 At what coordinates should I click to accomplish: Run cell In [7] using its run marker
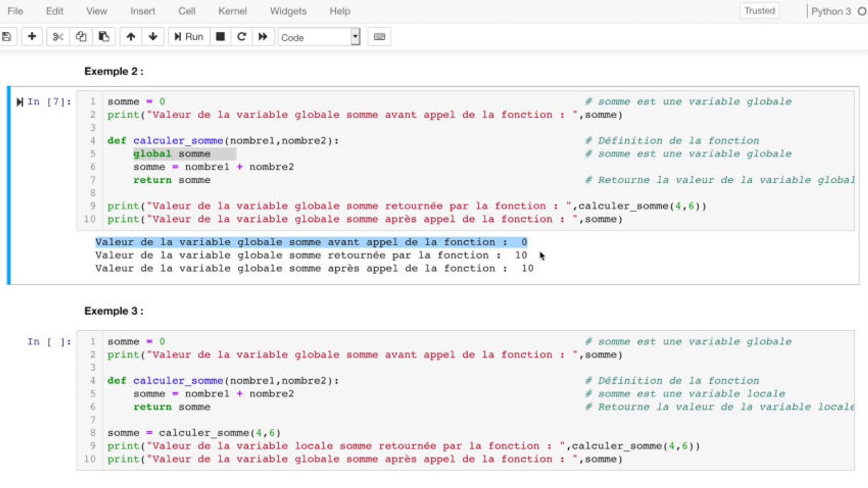(19, 102)
